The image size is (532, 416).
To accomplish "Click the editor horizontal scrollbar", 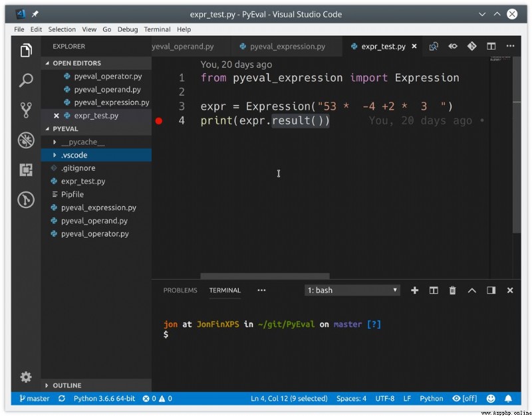I will 265,276.
